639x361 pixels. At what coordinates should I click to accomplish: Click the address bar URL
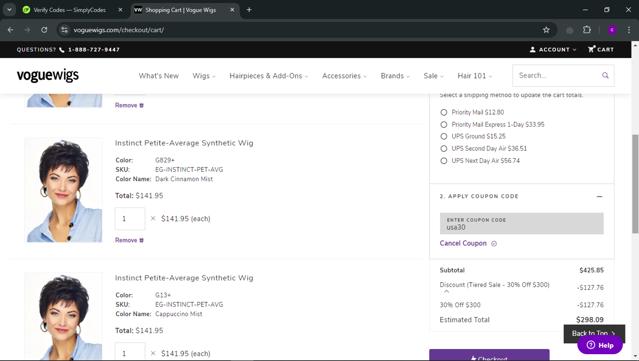(x=119, y=30)
